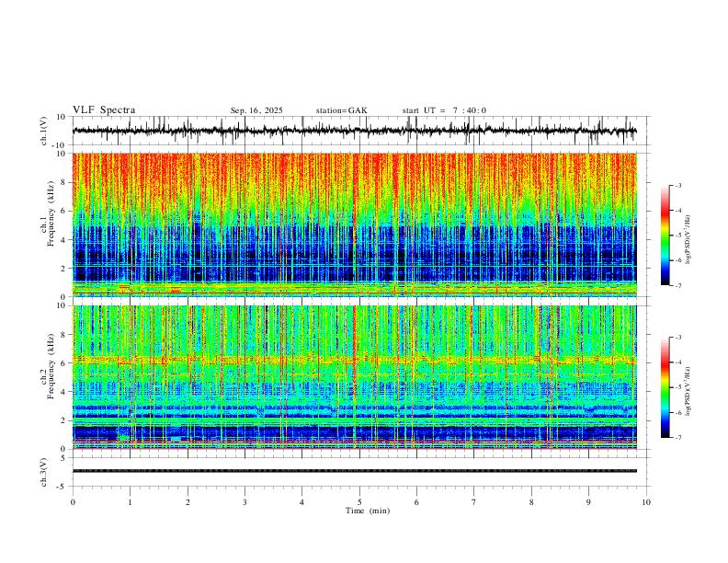
Task: Click the ch.1 spectrogram panel
Action: pyautogui.click(x=354, y=224)
